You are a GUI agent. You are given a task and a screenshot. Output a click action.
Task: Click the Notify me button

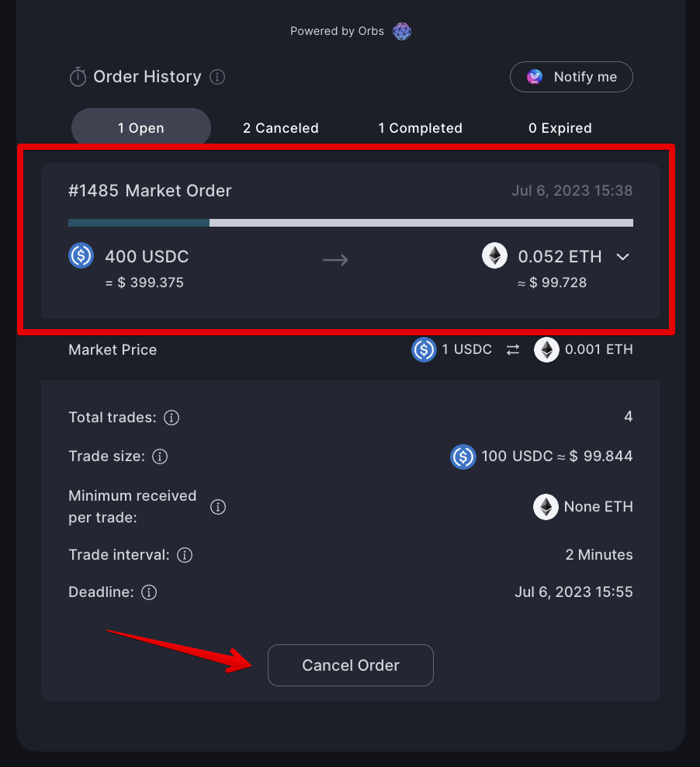click(571, 76)
